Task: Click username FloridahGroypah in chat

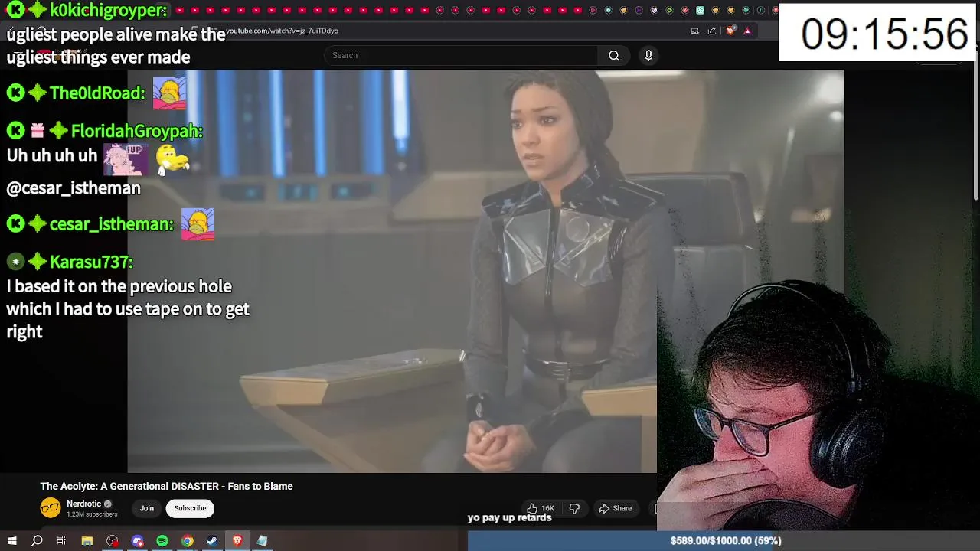Action: tap(136, 131)
